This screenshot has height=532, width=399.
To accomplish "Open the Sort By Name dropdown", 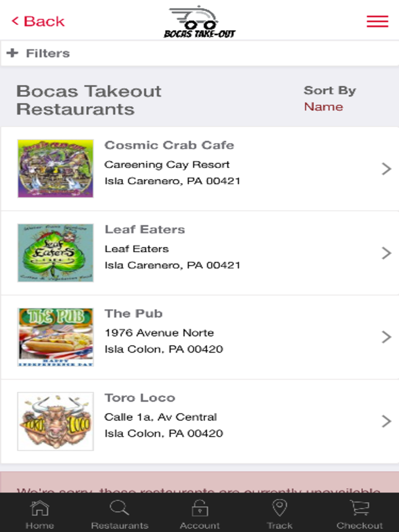I will click(323, 106).
